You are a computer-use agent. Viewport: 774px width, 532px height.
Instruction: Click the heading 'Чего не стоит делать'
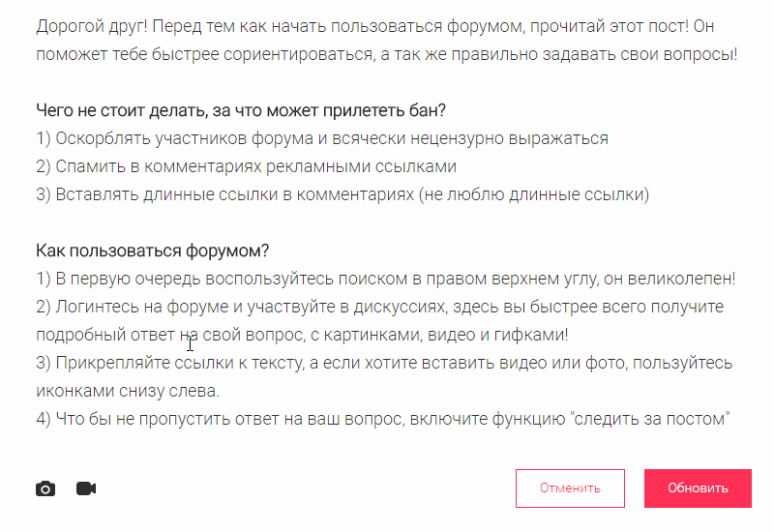(x=241, y=110)
